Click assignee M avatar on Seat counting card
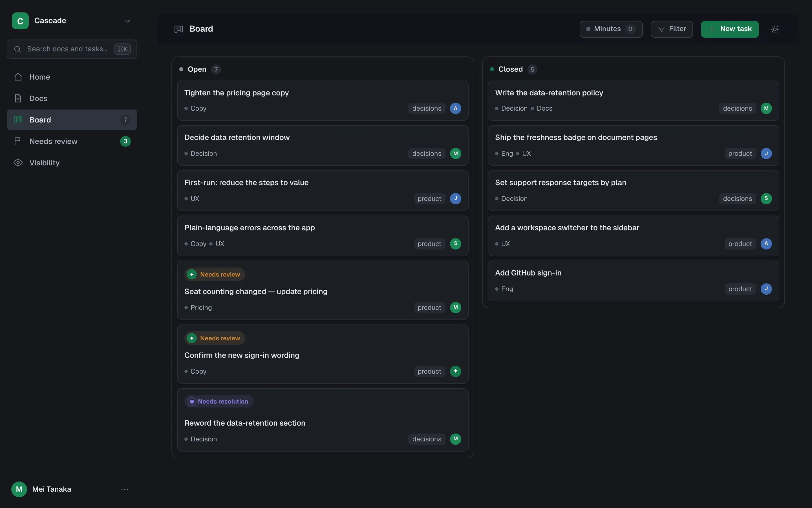Image resolution: width=812 pixels, height=508 pixels. [x=455, y=307]
